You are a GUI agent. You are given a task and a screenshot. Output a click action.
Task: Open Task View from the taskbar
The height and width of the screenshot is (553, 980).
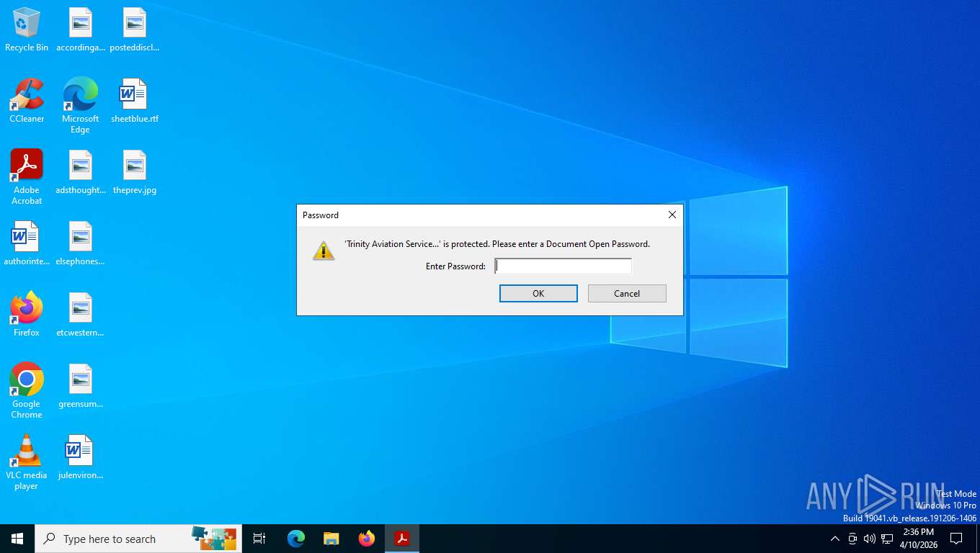(x=259, y=539)
